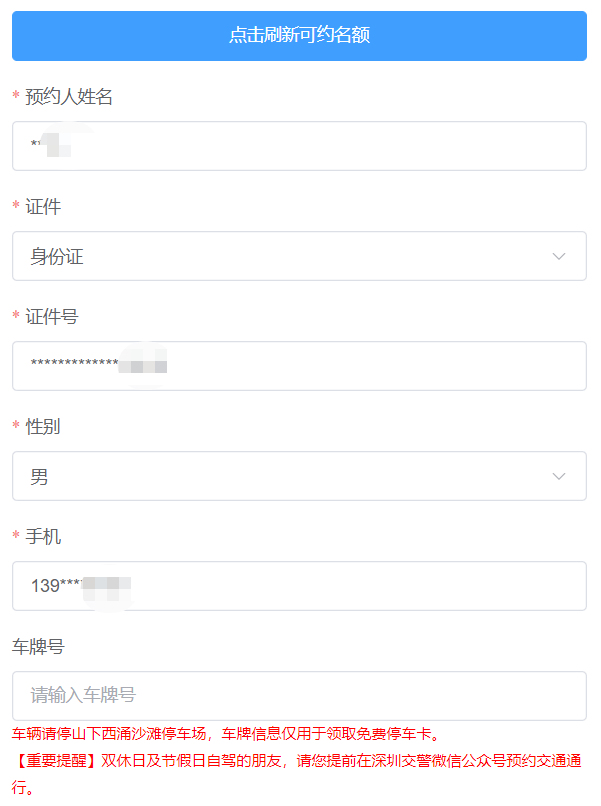The image size is (601, 806).
Task: Click the 身份证 text in the ID dropdown
Action: [55, 256]
